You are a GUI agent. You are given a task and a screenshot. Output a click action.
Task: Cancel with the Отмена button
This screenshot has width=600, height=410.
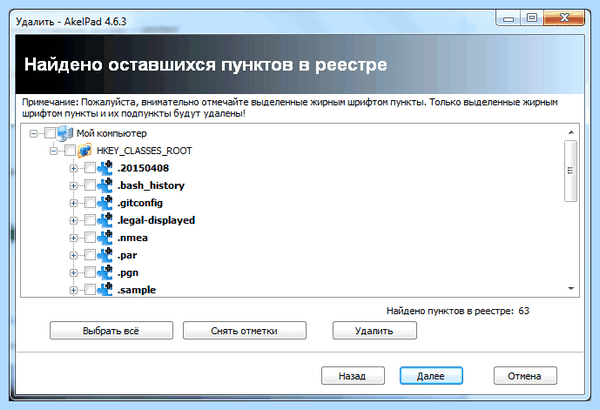[525, 376]
